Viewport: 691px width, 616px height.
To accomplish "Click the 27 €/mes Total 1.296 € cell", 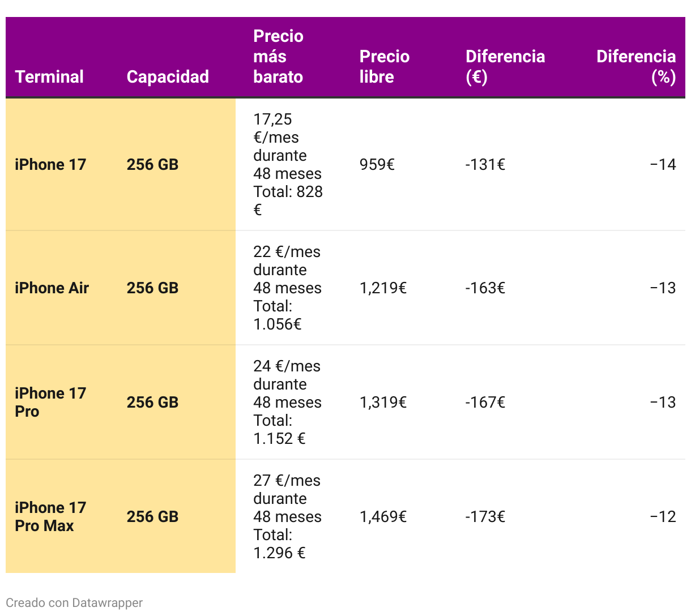I will [287, 516].
